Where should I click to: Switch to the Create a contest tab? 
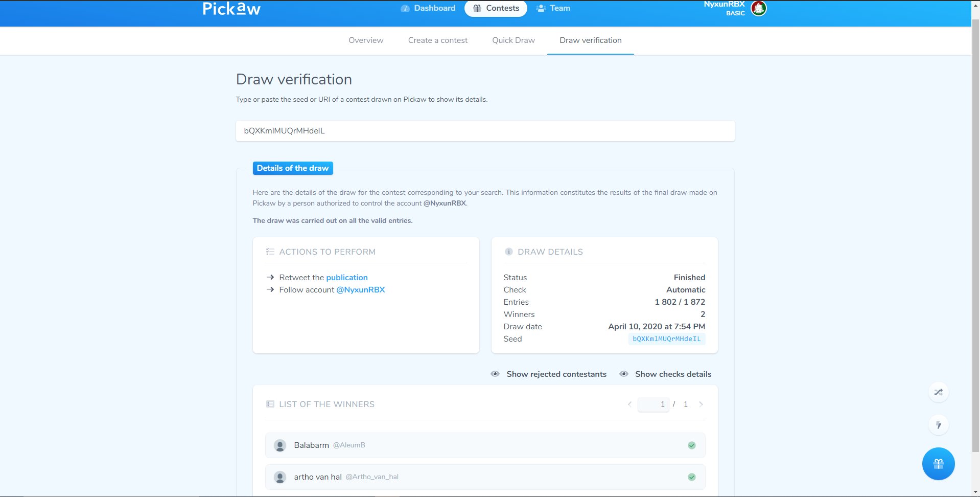tap(438, 40)
